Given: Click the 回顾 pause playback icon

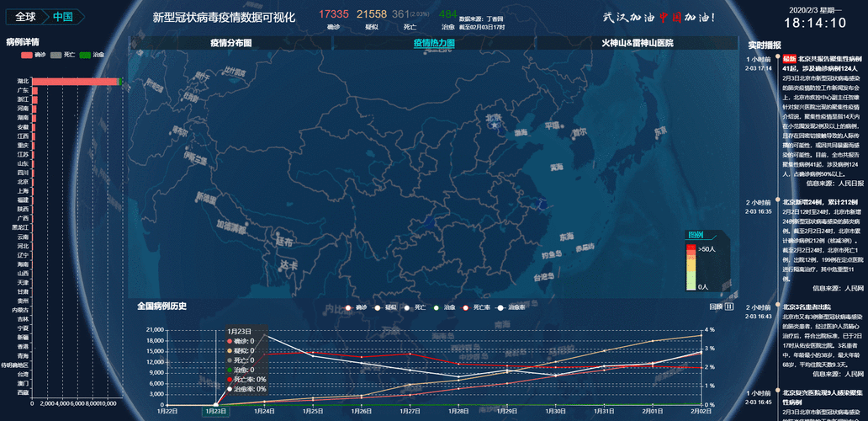Looking at the screenshot, I should [x=729, y=306].
